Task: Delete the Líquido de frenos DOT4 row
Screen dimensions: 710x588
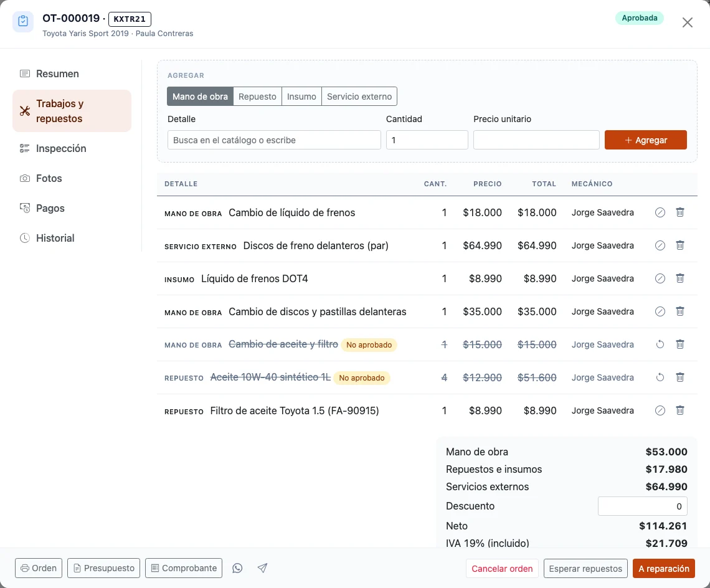Action: (679, 278)
